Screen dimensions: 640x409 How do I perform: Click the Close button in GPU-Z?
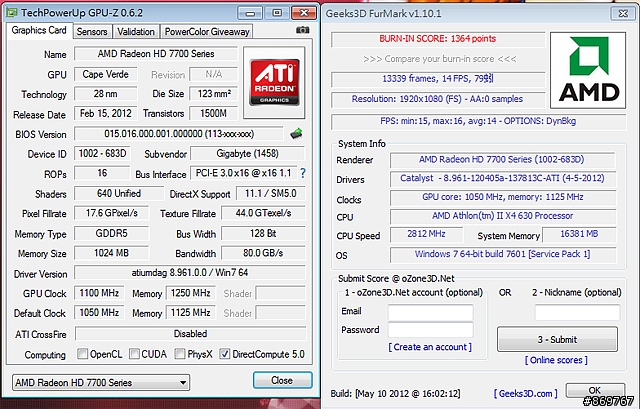(282, 380)
